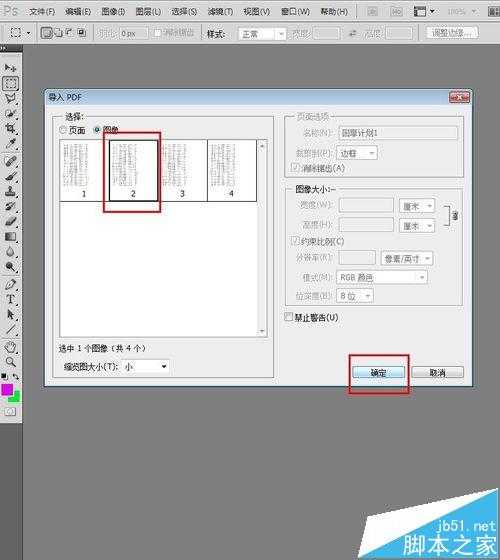This screenshot has width=500, height=560.
Task: Select the Hand tool
Action: click(x=10, y=346)
